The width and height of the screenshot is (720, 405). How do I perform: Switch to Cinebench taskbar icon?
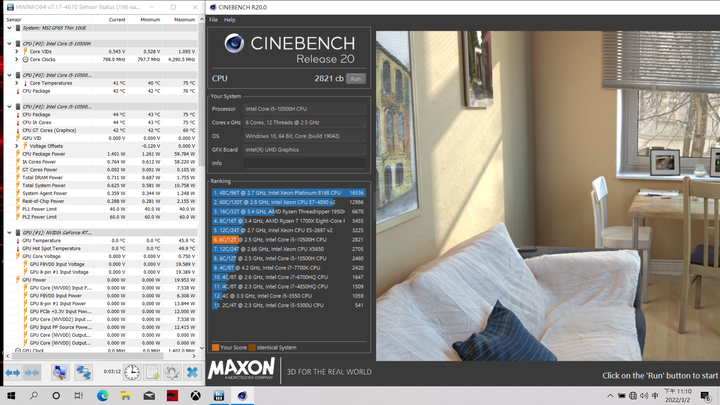tap(242, 395)
